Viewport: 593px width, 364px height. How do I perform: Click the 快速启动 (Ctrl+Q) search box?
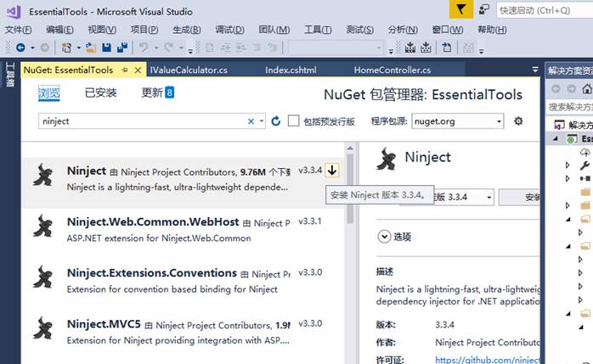pyautogui.click(x=545, y=10)
